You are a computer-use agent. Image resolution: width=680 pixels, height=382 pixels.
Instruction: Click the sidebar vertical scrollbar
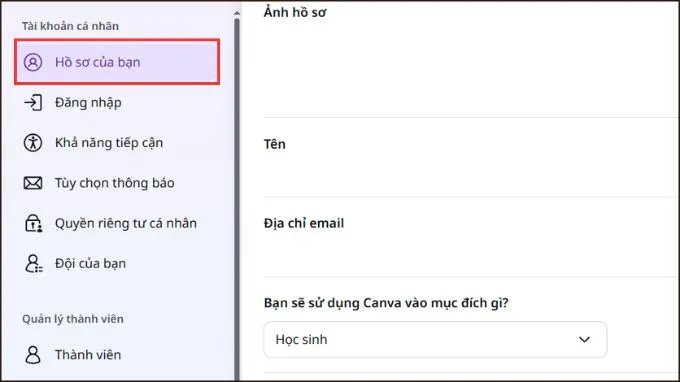tap(237, 199)
